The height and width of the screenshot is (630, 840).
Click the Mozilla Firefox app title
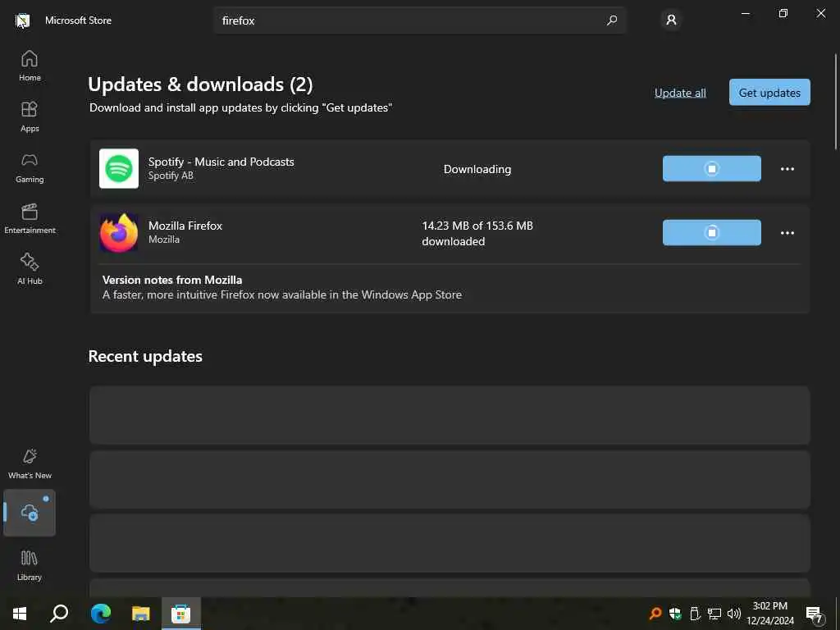(185, 226)
